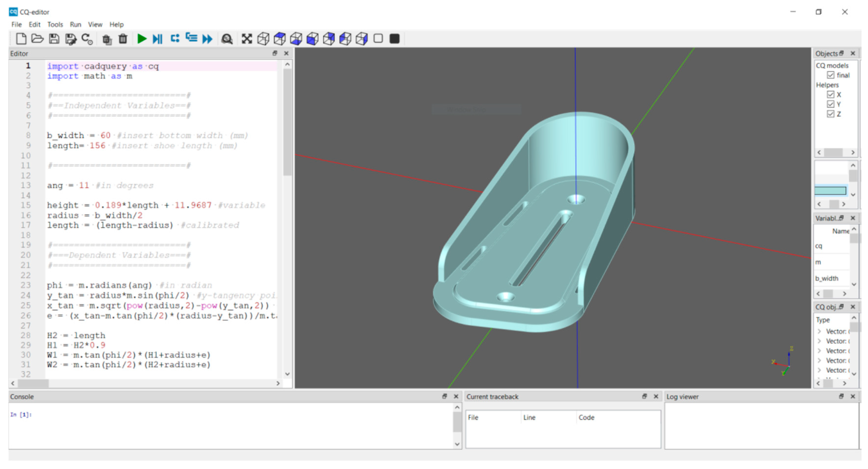Screen dimensions: 868x469
Task: Click the solid black square display icon
Action: point(394,39)
